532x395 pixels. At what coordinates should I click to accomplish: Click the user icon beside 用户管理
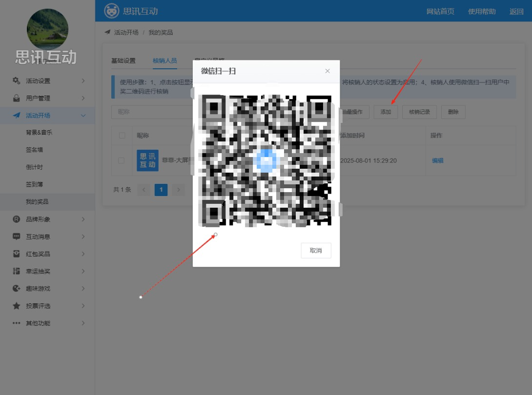[x=16, y=98]
